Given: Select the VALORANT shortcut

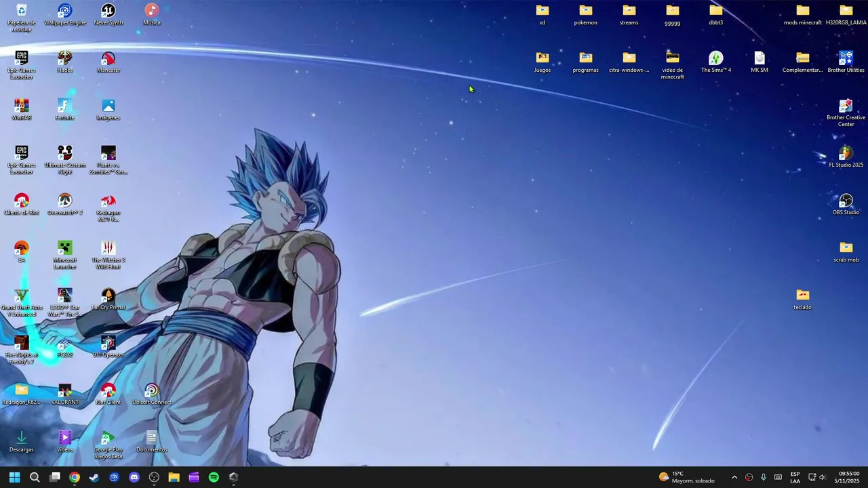Looking at the screenshot, I should pyautogui.click(x=65, y=394).
